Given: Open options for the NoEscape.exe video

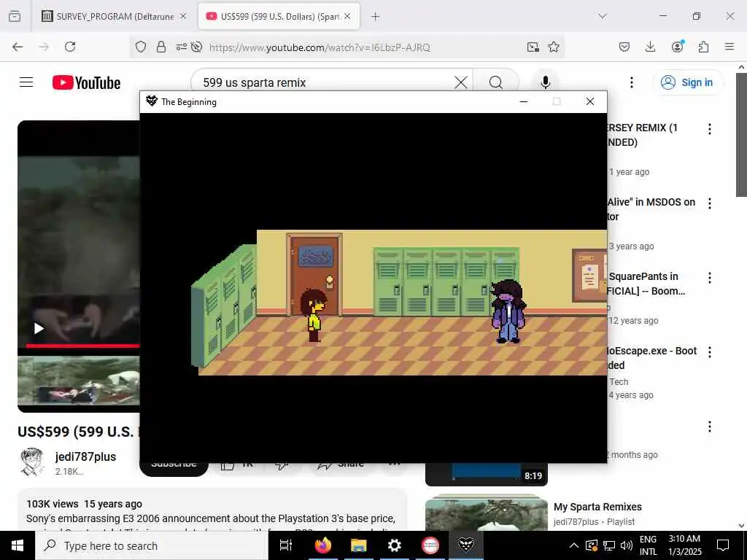Looking at the screenshot, I should pos(710,352).
